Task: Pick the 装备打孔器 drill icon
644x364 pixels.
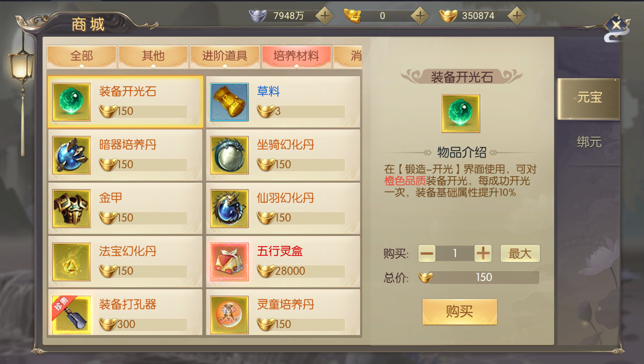Action: pos(71,315)
